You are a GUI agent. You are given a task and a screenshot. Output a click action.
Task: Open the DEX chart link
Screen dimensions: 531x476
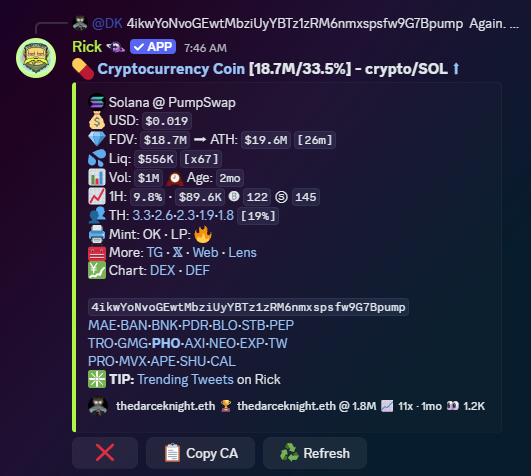163,271
